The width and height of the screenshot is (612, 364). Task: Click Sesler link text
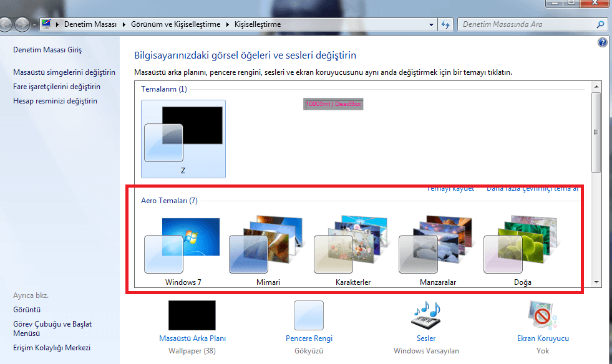click(x=426, y=338)
